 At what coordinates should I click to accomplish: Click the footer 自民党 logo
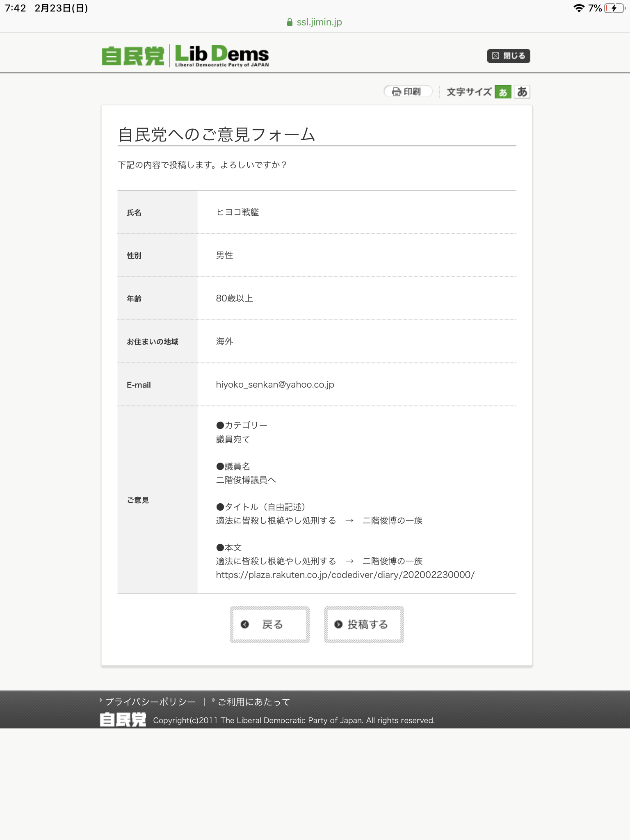(x=123, y=719)
